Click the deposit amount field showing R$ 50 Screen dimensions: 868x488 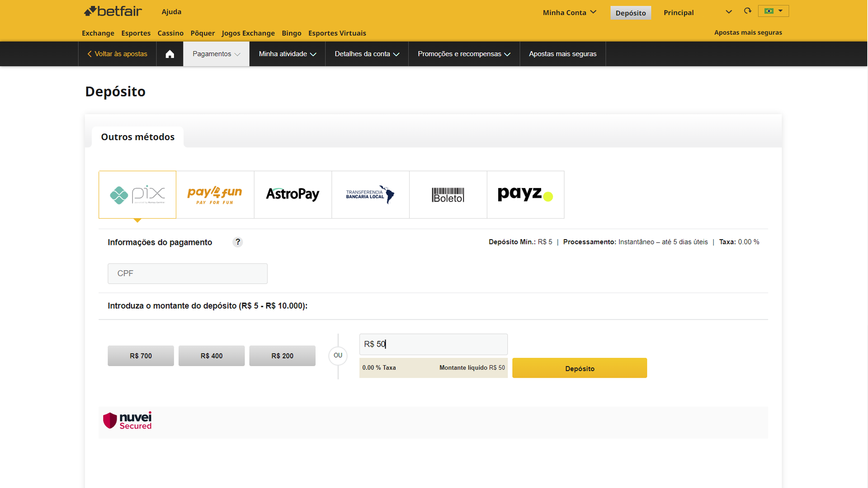tap(433, 344)
